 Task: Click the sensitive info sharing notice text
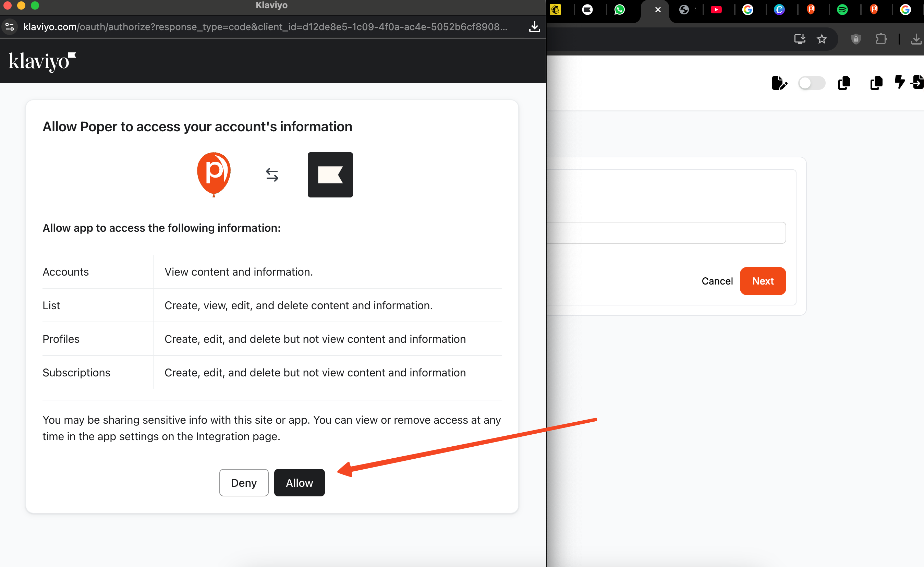coord(271,428)
